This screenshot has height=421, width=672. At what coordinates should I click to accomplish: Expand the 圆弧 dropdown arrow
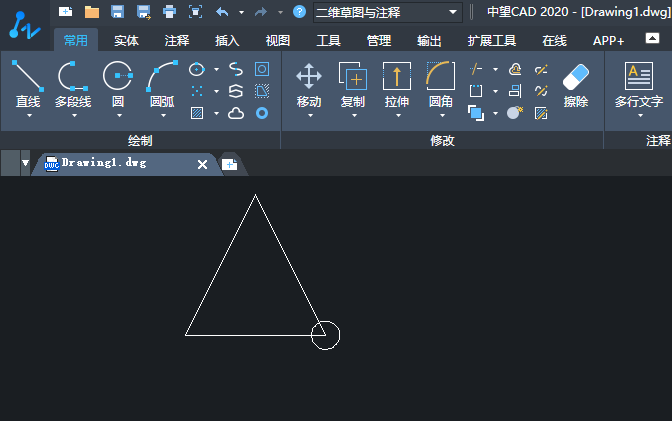[163, 115]
